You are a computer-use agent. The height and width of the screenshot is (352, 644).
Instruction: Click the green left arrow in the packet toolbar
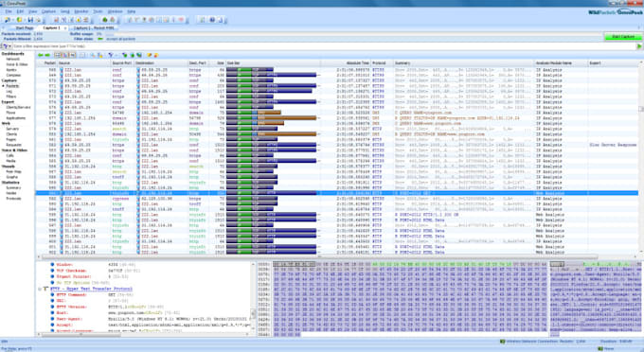[x=40, y=55]
